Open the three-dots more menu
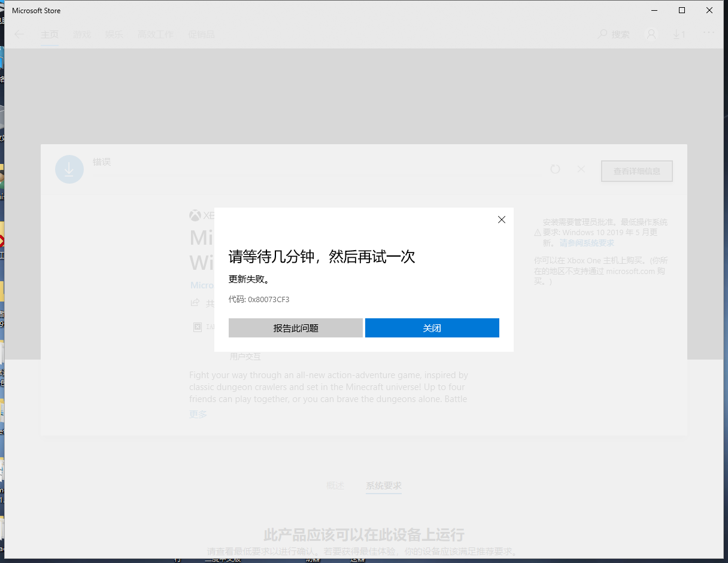 [x=709, y=32]
